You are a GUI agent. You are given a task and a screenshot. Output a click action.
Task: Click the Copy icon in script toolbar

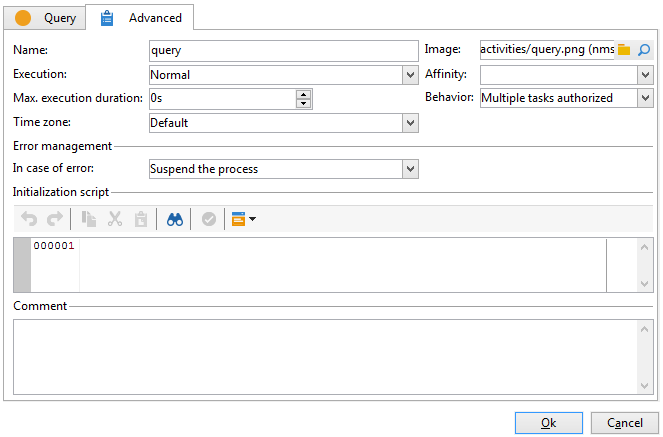pyautogui.click(x=89, y=219)
